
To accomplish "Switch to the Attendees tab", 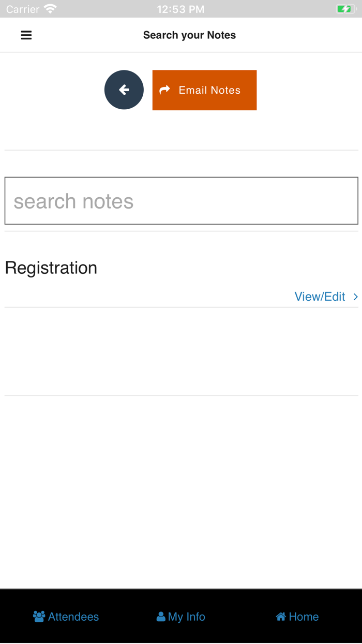I will pos(73,617).
